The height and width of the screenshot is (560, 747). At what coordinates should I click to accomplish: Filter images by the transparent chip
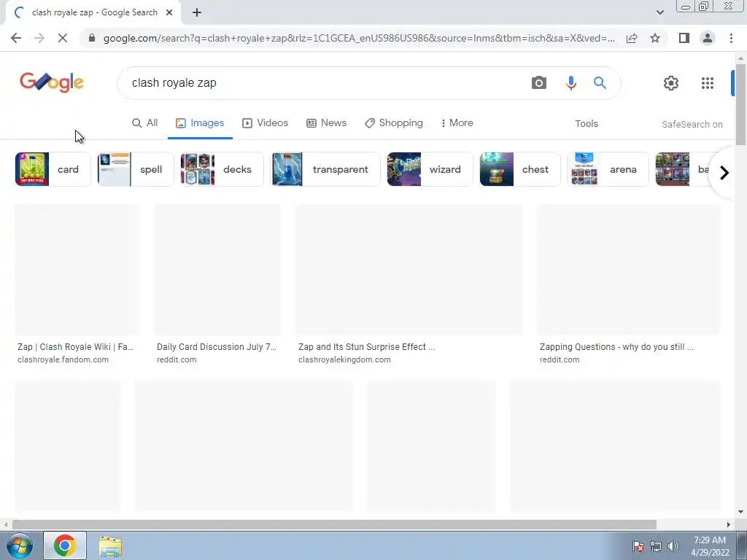tap(326, 169)
